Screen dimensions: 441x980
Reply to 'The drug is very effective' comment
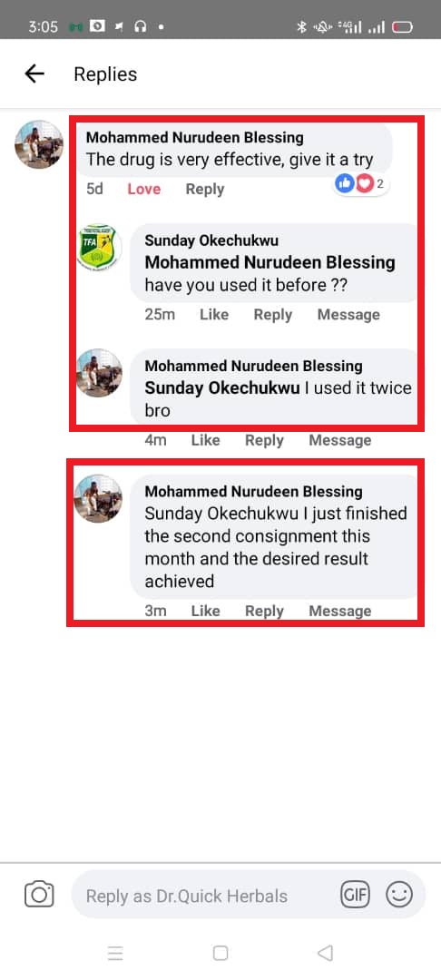[205, 190]
